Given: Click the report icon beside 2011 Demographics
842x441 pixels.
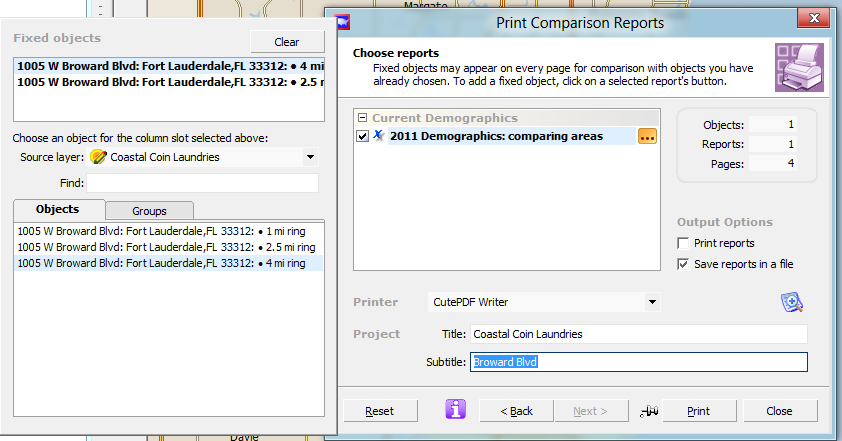Looking at the screenshot, I should point(379,136).
